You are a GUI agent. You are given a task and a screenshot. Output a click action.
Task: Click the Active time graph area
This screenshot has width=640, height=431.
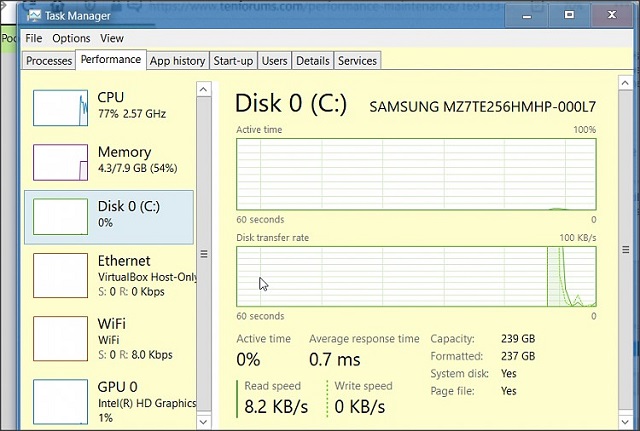416,174
